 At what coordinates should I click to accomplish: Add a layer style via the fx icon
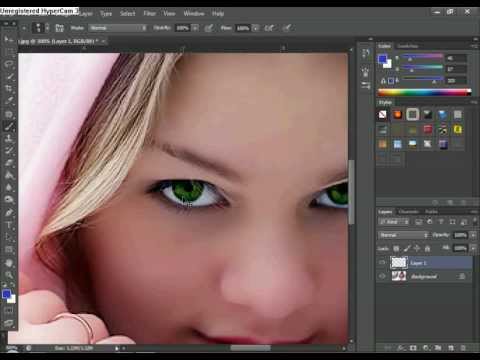click(400, 348)
